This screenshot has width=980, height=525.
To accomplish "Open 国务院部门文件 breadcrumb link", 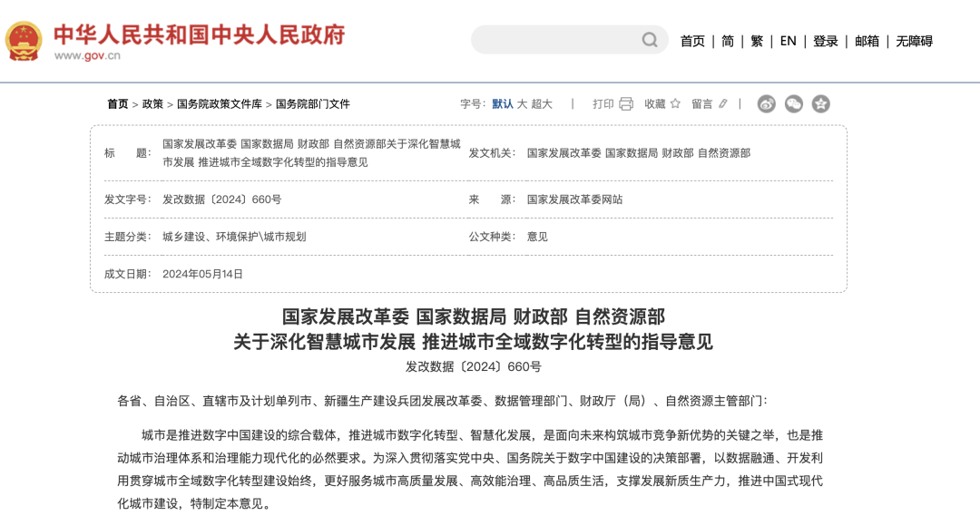I will [312, 104].
